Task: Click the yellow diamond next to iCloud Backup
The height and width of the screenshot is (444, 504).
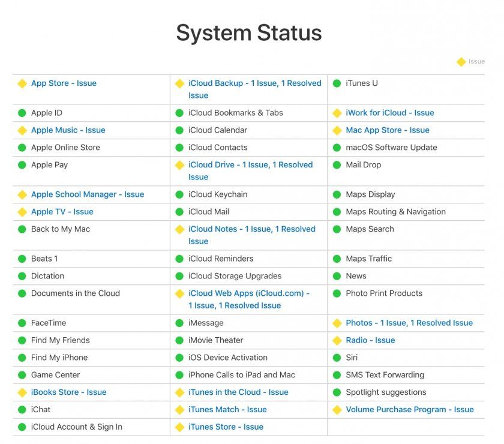Action: point(179,83)
